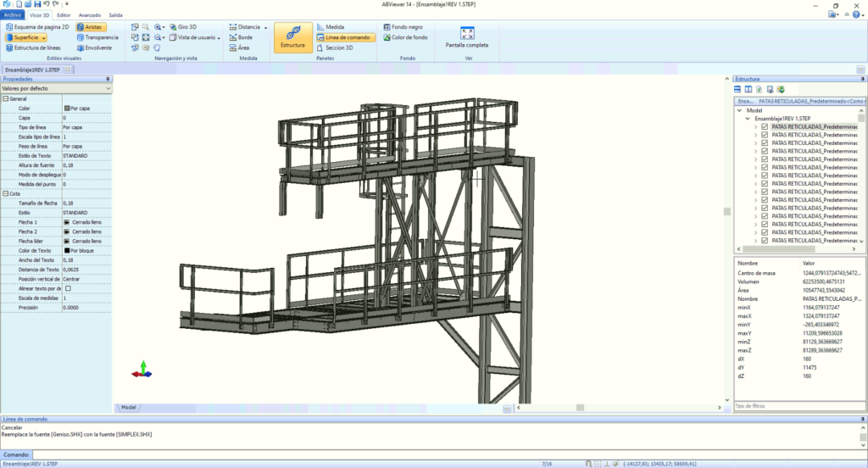Toggle the Aristas edges display
The height and width of the screenshot is (468, 868).
(90, 26)
